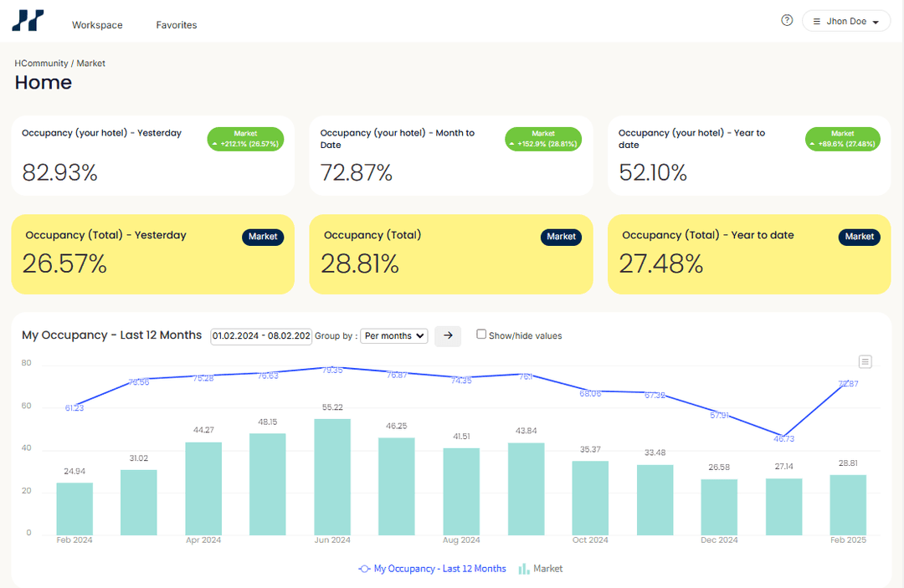Go to the Favorites menu
904x588 pixels.
pyautogui.click(x=177, y=25)
